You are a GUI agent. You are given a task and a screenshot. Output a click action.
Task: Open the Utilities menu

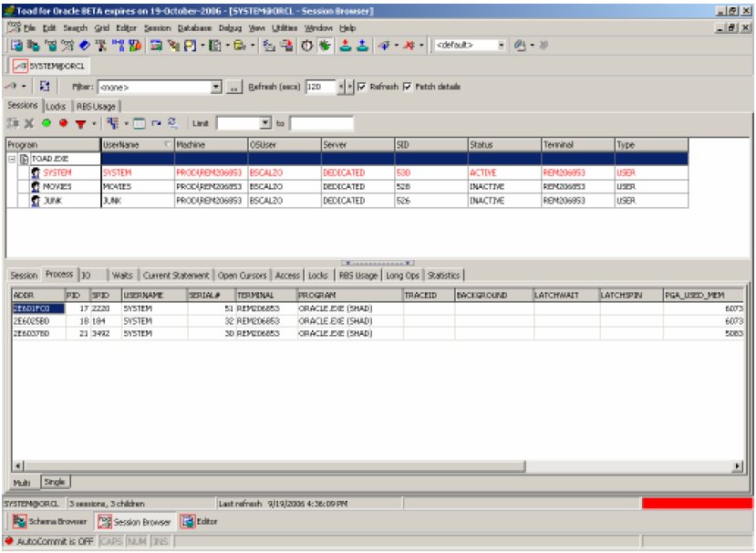[285, 28]
